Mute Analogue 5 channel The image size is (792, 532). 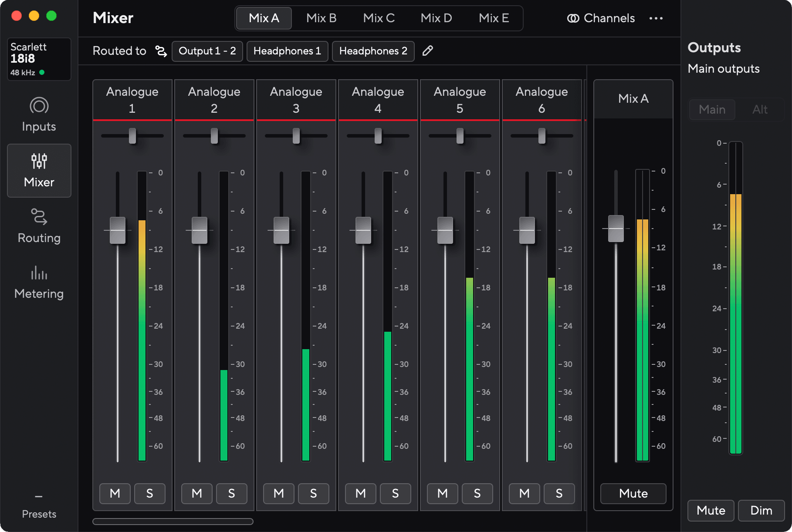coord(443,494)
